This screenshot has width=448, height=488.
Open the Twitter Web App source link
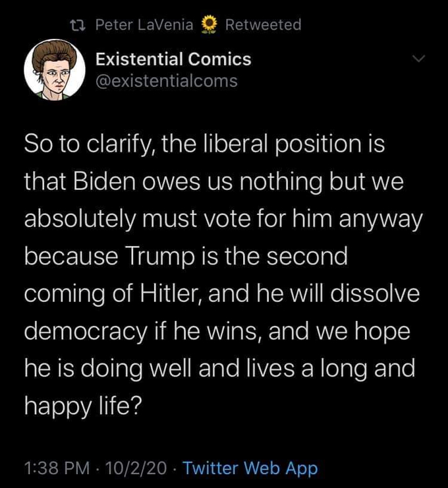[250, 468]
